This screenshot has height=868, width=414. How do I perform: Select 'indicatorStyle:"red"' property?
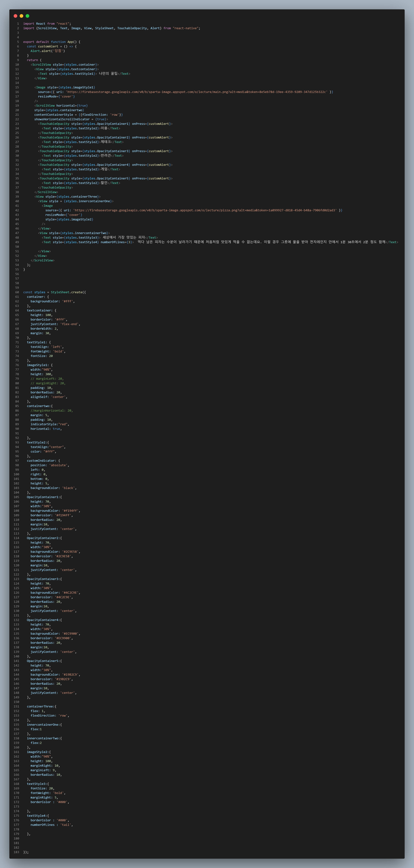50,424
